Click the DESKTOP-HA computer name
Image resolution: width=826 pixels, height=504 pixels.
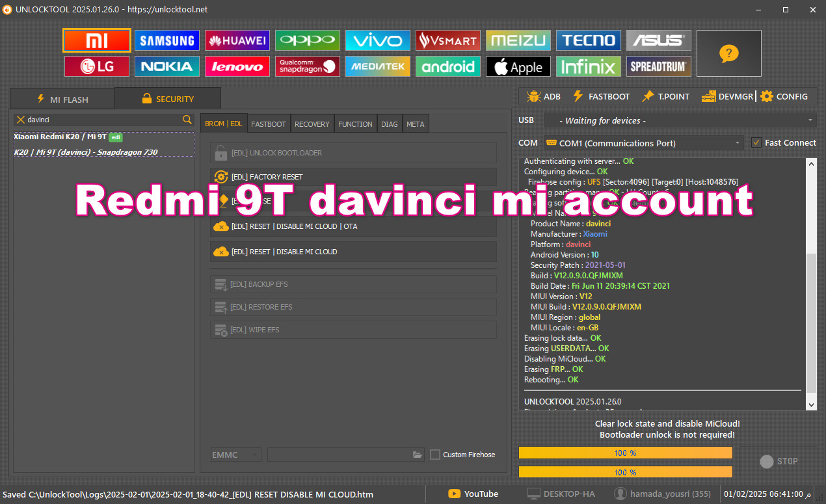click(561, 494)
